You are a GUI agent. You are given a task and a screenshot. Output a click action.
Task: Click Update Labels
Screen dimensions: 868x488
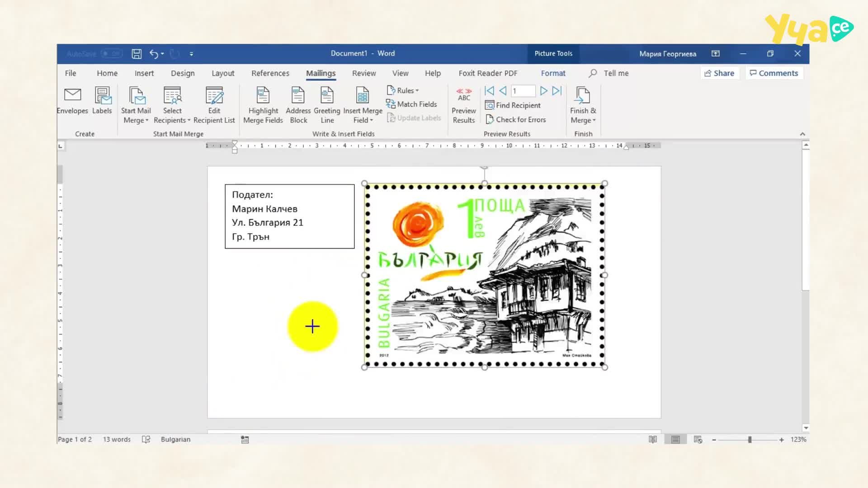[x=414, y=118]
